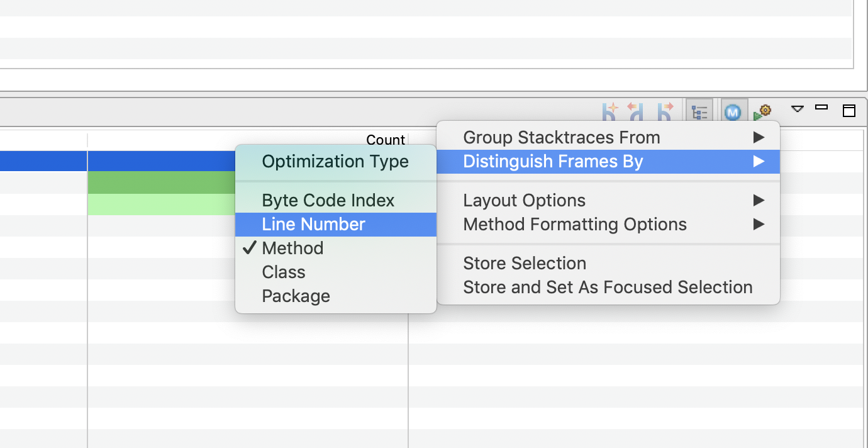Click the tree view toggle icon
This screenshot has width=868, height=448.
(x=699, y=112)
